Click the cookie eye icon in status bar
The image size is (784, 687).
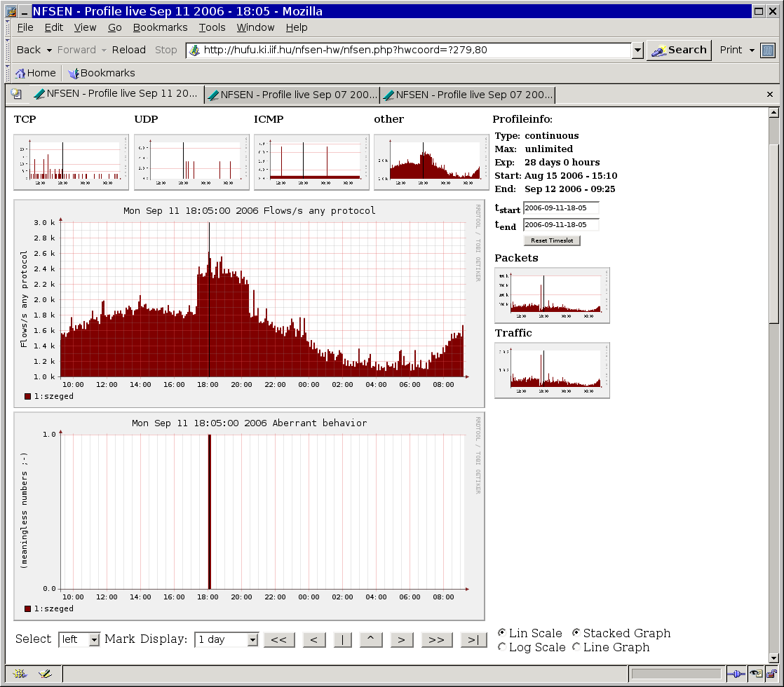tap(755, 674)
